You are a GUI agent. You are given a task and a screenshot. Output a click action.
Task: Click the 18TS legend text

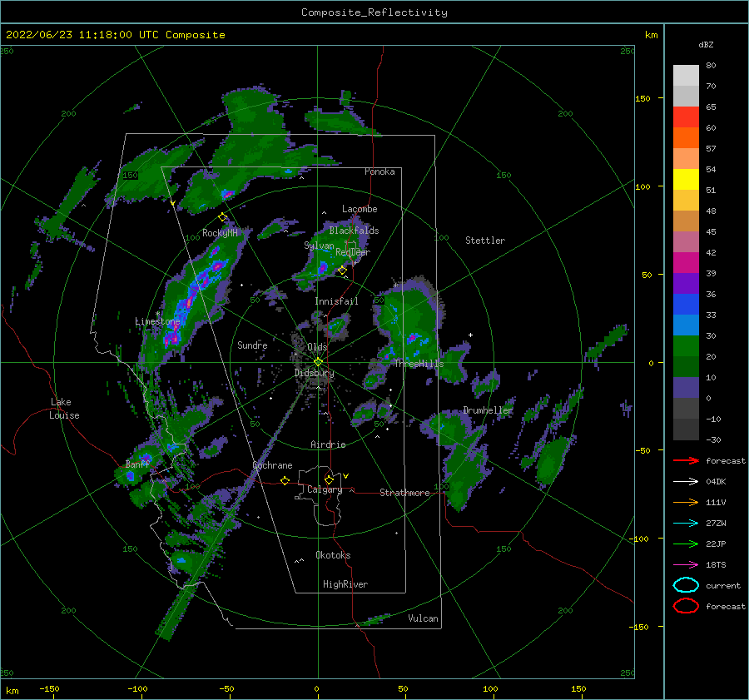click(x=716, y=565)
